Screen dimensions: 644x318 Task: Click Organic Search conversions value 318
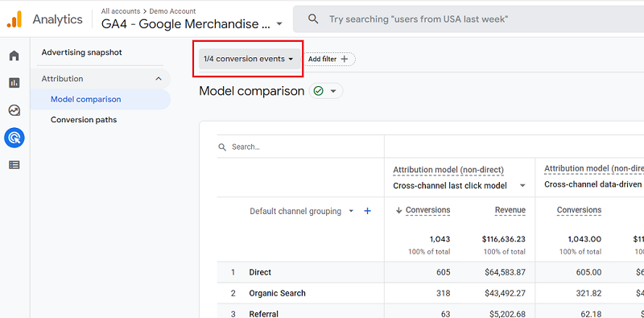pos(444,293)
